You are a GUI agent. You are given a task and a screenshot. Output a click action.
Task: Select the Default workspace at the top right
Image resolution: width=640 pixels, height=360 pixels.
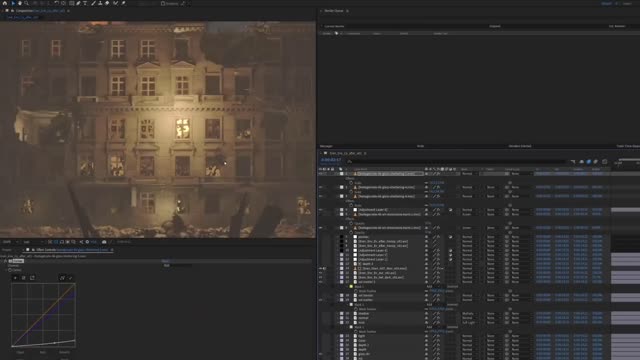(x=607, y=3)
